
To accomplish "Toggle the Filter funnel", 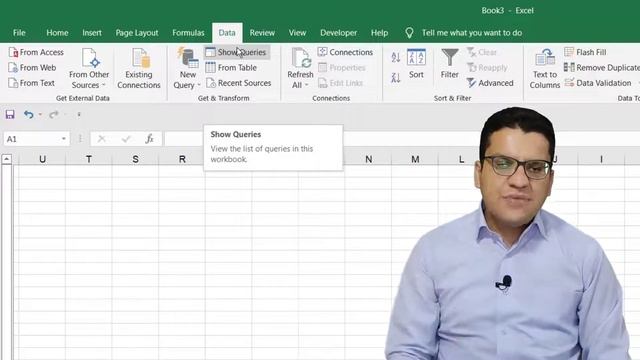I will (x=449, y=64).
